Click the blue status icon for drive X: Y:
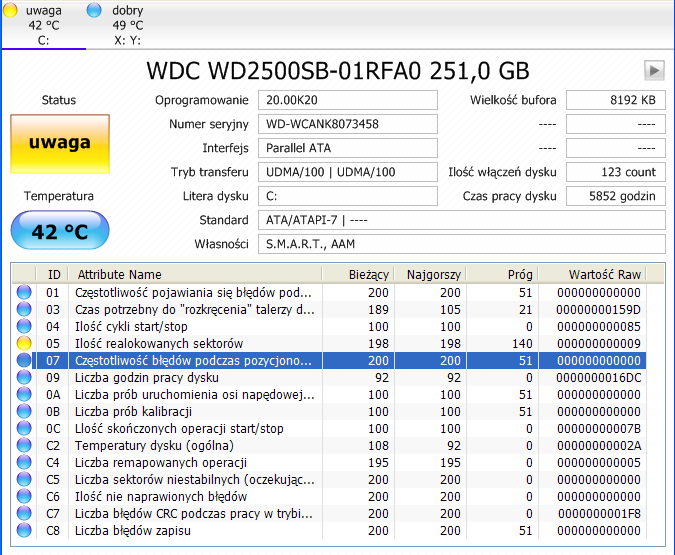Image resolution: width=675 pixels, height=555 pixels. point(94,10)
